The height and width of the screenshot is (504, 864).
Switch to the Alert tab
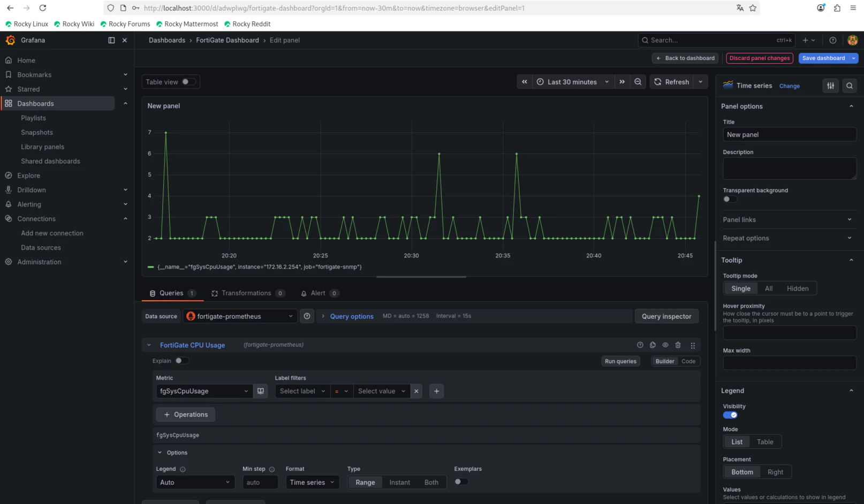click(x=319, y=293)
